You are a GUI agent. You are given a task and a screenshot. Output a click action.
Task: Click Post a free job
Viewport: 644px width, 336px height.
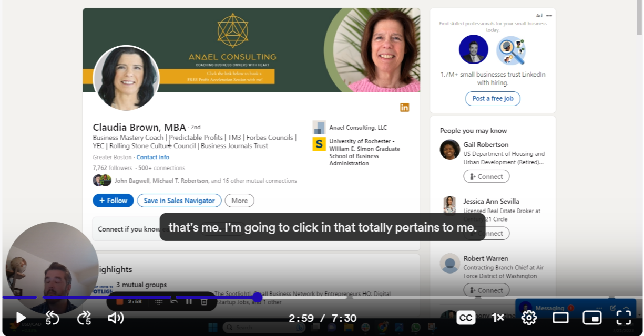click(x=493, y=99)
